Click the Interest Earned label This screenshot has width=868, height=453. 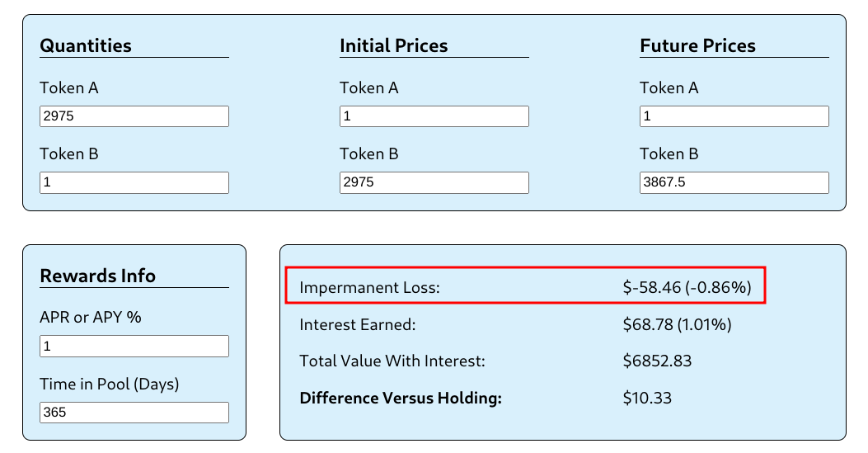click(x=358, y=325)
